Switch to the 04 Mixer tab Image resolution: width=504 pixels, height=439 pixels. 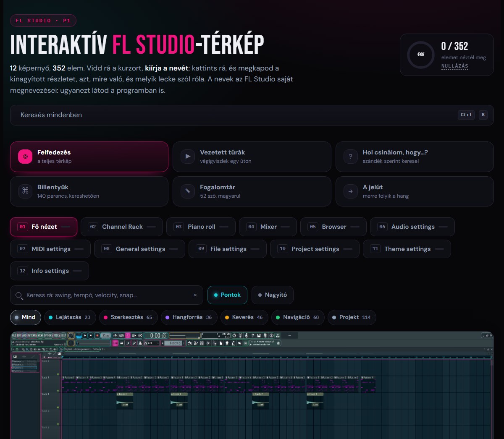click(268, 227)
